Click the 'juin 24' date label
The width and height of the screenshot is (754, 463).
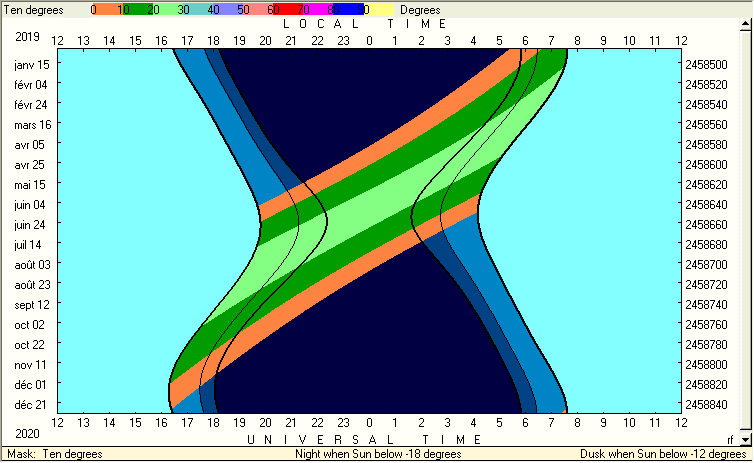[x=29, y=225]
